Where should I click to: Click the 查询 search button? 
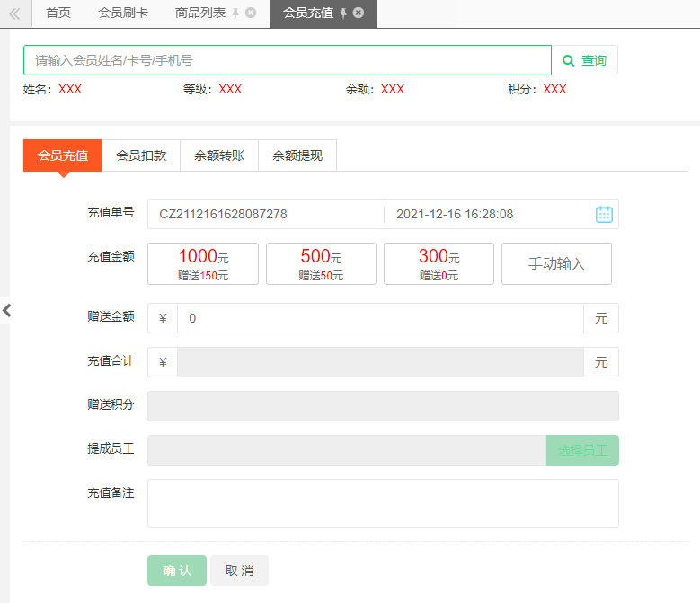(585, 60)
